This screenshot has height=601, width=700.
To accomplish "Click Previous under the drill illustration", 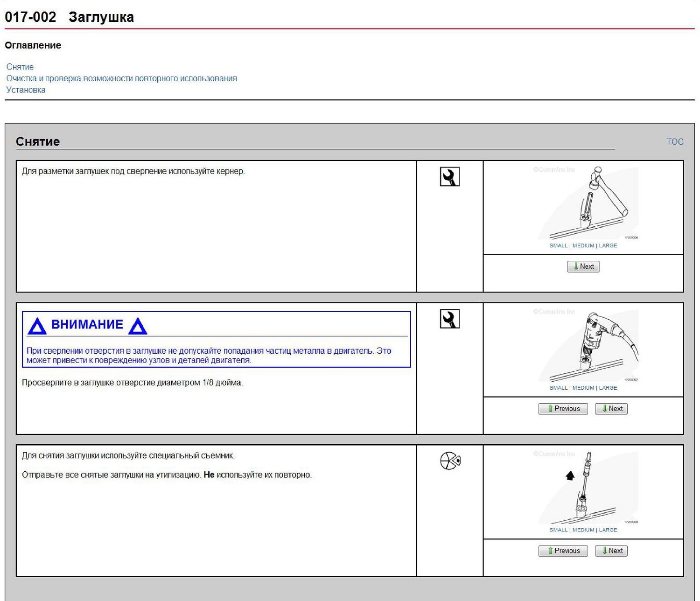I will pos(563,409).
